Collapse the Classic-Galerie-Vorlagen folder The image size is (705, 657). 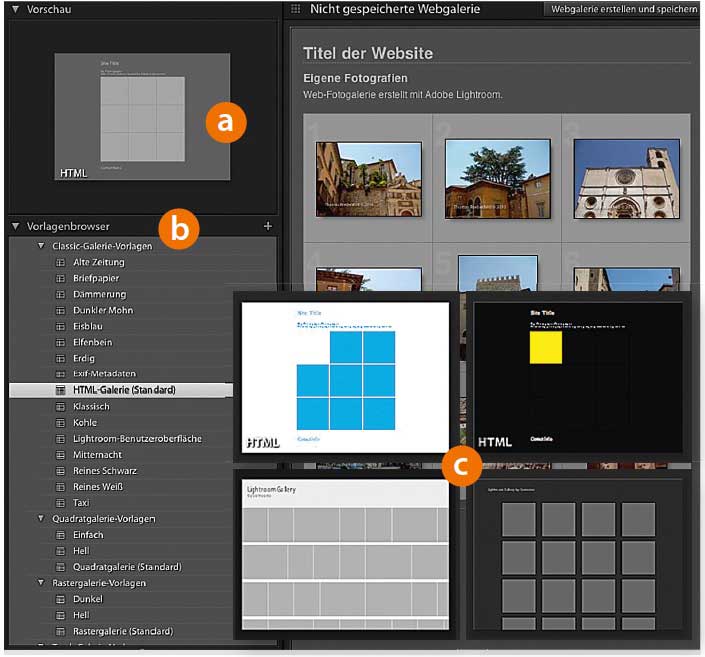click(x=41, y=246)
